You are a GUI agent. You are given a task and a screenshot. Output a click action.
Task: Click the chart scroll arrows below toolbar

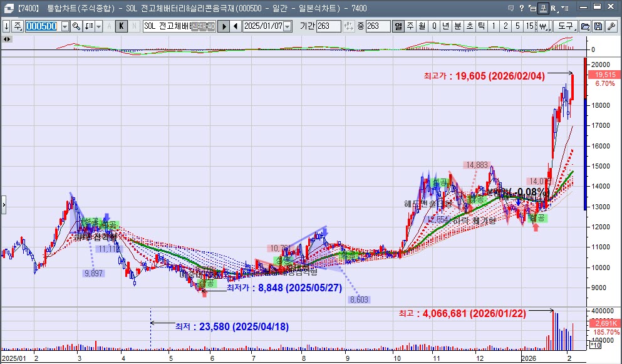8,39
